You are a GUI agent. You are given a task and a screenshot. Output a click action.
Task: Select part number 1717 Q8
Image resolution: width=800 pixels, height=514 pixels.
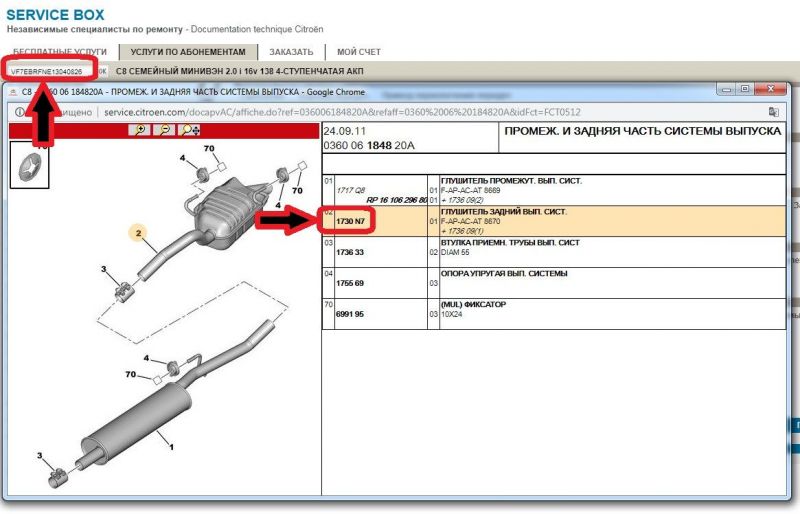point(353,188)
